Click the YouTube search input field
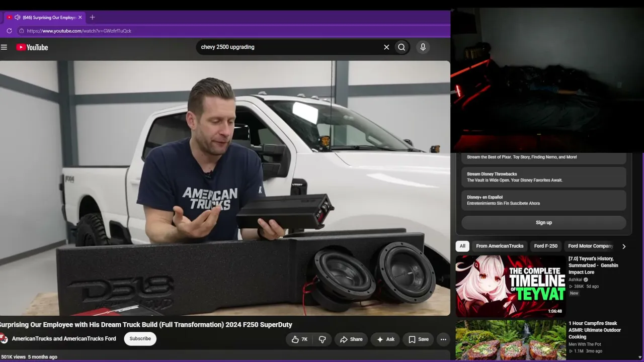 pyautogui.click(x=289, y=47)
